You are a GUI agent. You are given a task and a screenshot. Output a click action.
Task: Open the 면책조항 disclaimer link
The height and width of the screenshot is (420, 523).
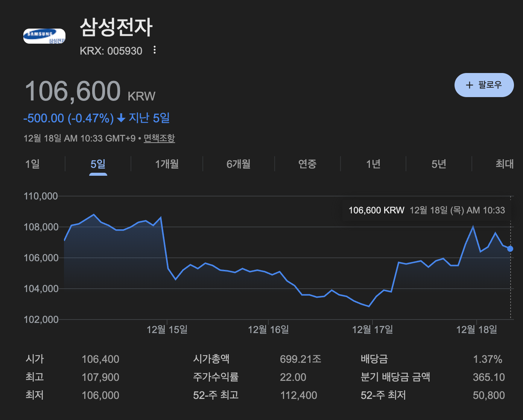(159, 138)
